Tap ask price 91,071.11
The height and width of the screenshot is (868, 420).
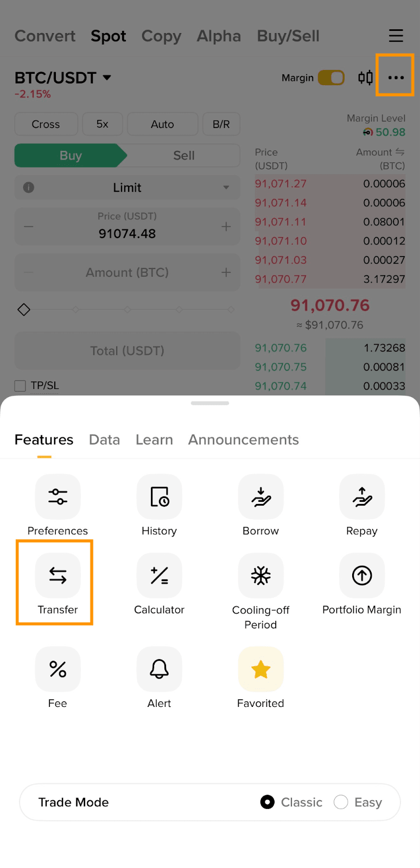coord(281,222)
